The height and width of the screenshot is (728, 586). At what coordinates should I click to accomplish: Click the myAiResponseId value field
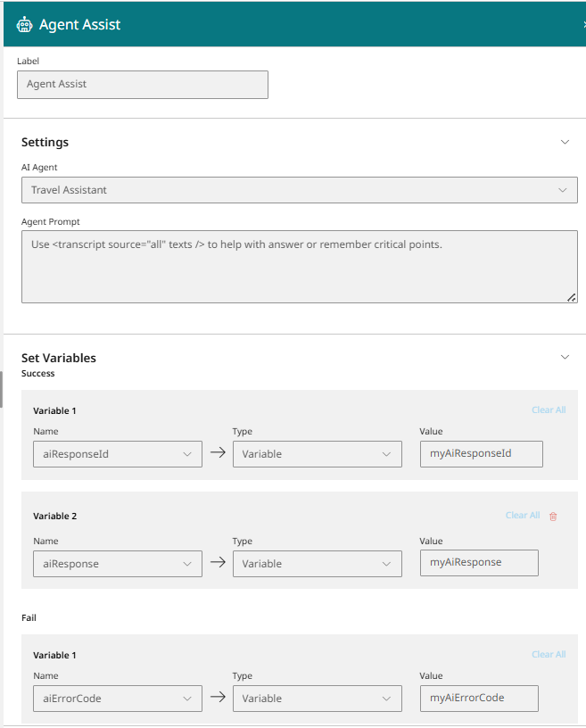[x=481, y=453]
